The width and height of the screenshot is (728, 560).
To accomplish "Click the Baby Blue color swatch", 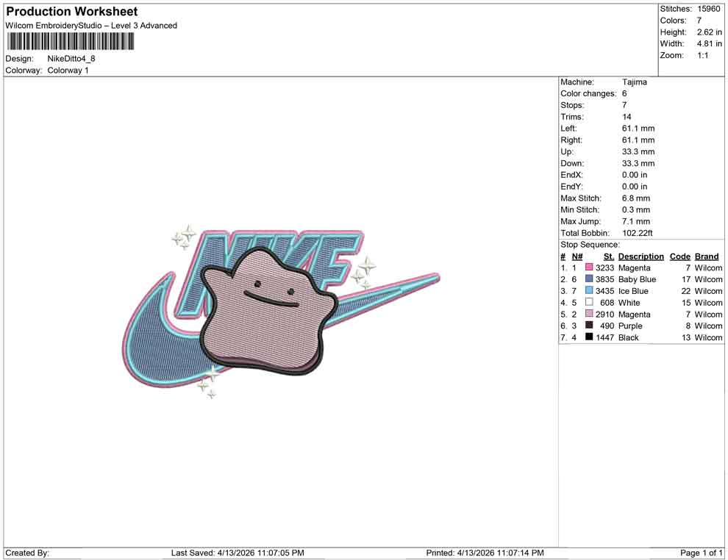I will (x=589, y=279).
